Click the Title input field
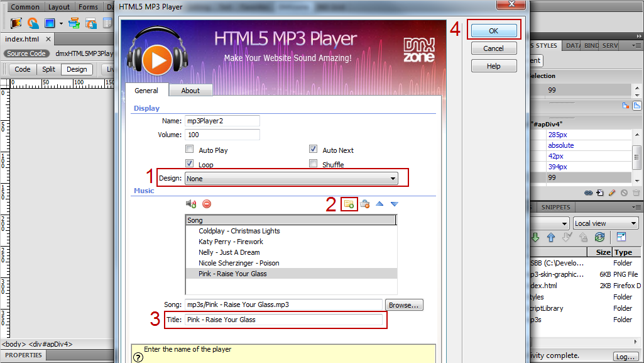 283,320
